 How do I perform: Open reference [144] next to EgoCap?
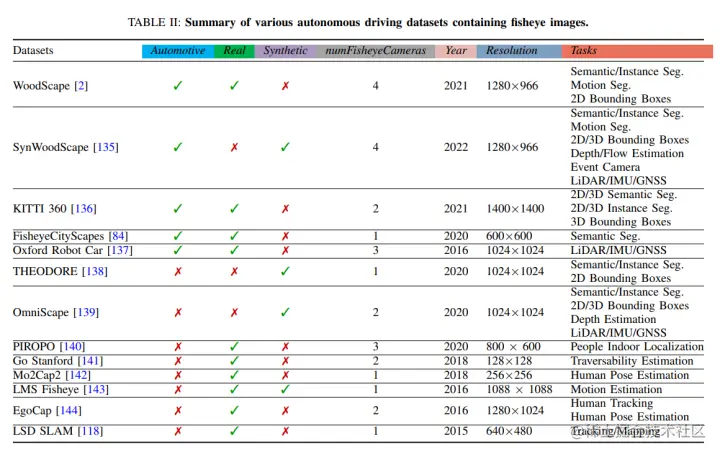point(68,411)
